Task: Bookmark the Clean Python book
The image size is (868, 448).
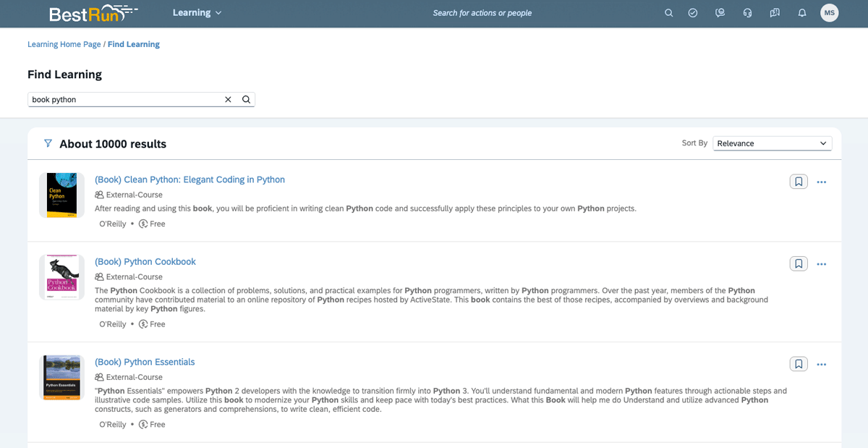Action: tap(799, 182)
